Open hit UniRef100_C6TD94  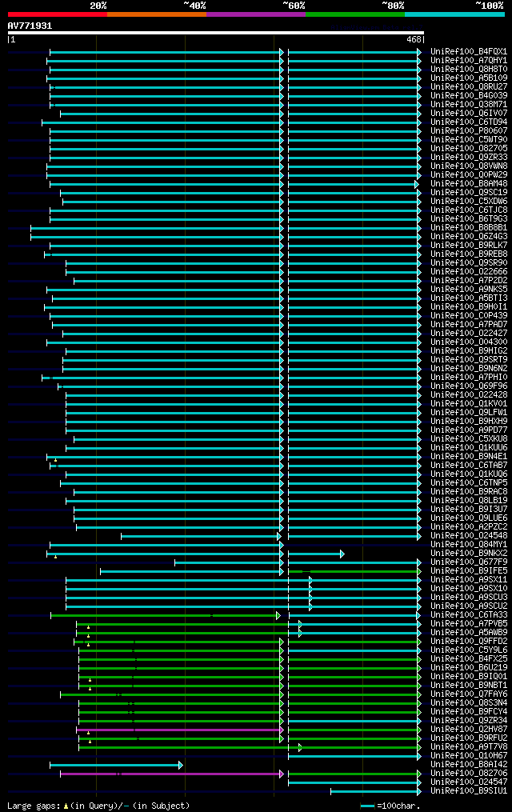tap(469, 122)
